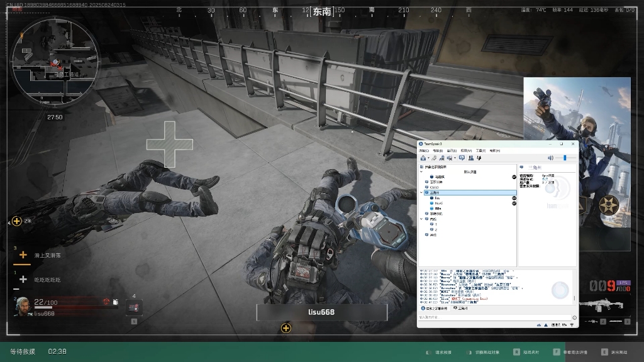Click the warning triangle in TeamSpeak status bar
The image size is (644, 362).
click(546, 325)
